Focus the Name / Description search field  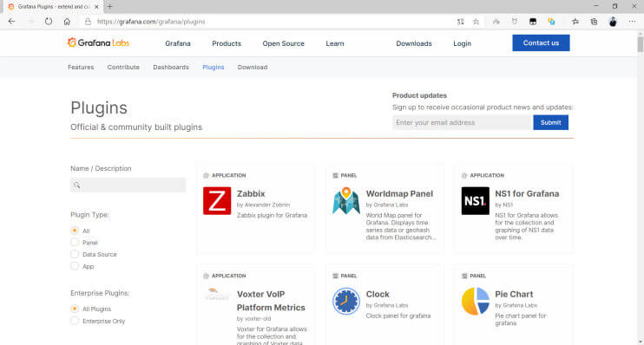point(128,185)
